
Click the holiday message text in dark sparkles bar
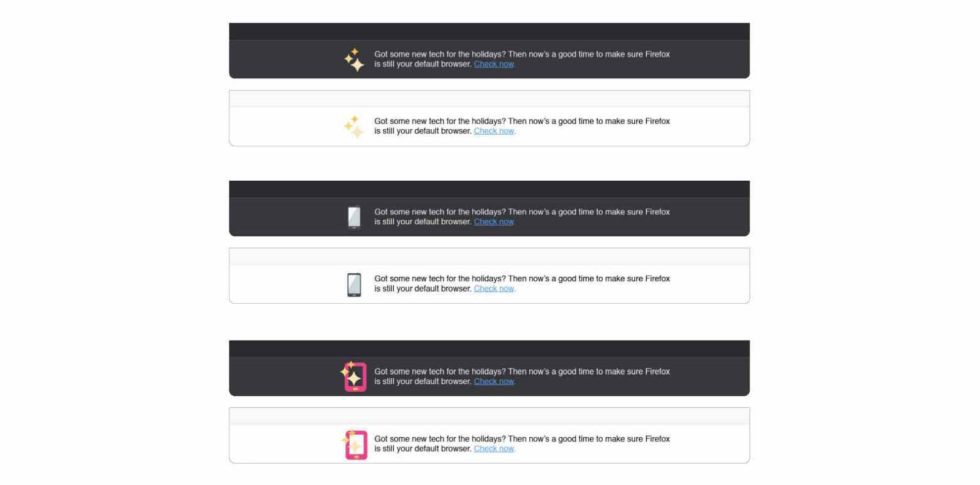[x=522, y=55]
